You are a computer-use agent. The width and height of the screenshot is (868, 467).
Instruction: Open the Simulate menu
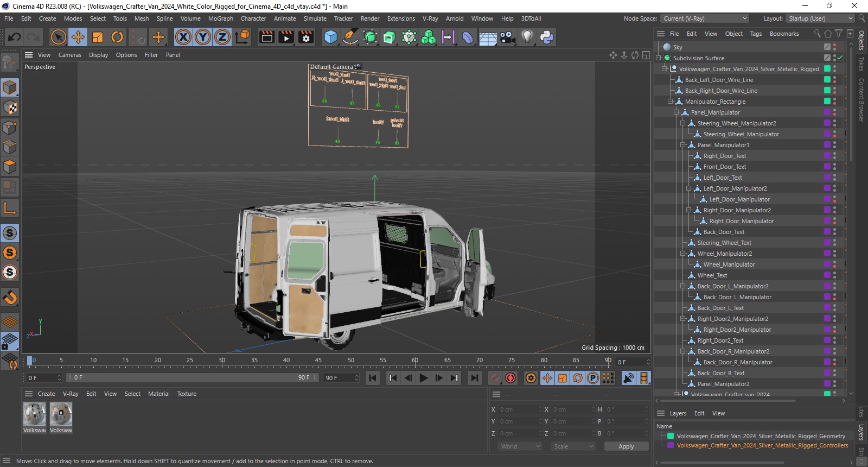coord(315,18)
